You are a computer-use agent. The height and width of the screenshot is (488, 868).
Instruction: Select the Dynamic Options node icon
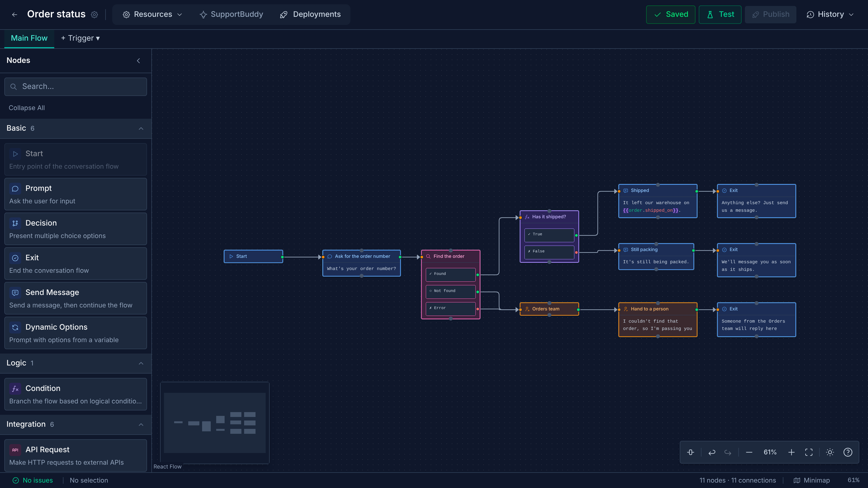pos(15,328)
